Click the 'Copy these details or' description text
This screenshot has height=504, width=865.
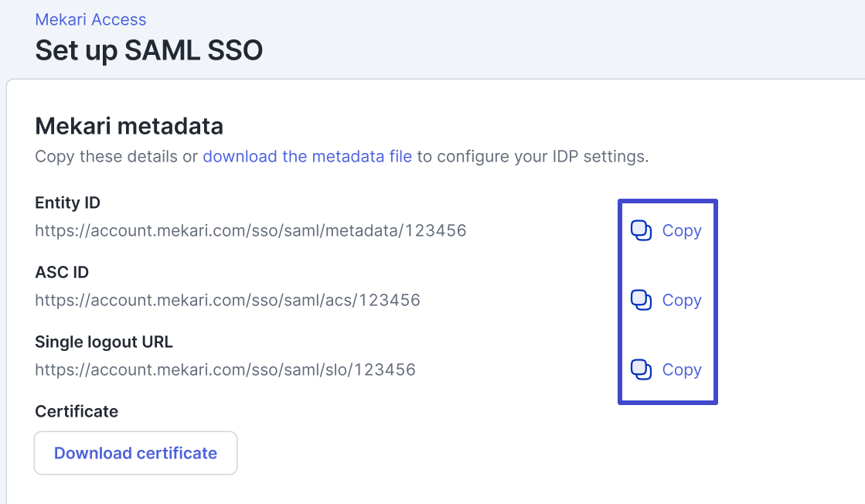[117, 156]
